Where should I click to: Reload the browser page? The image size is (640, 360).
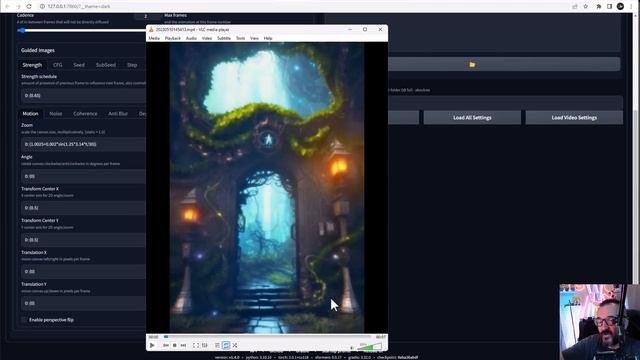(x=29, y=6)
